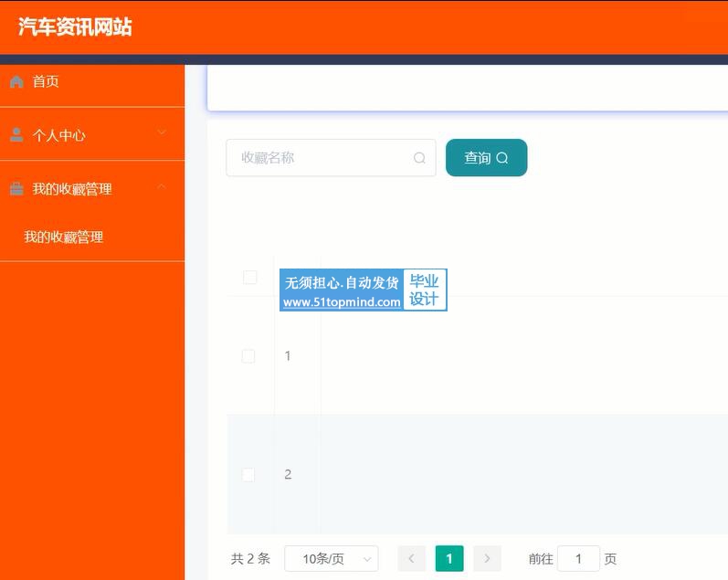Select the 我的收藏管理 parent menu label

point(72,189)
